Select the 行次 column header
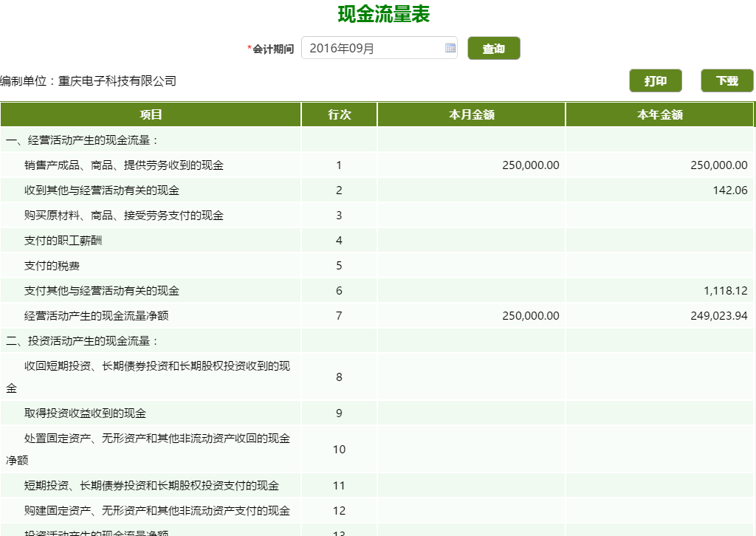This screenshot has height=536, width=756. (339, 114)
